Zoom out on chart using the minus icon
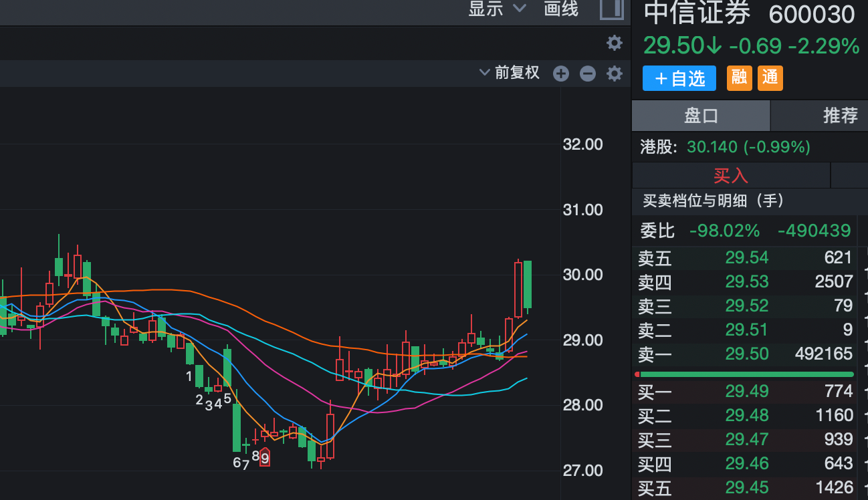Screen dimensions: 868x500 tap(587, 74)
